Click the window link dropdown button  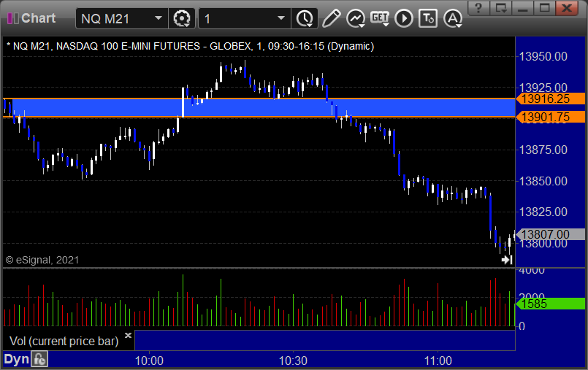point(501,8)
